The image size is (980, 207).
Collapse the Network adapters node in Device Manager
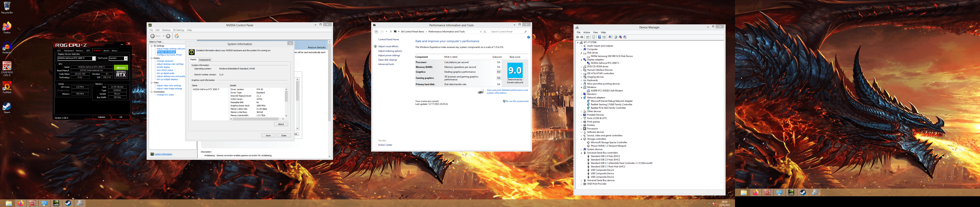click(581, 98)
